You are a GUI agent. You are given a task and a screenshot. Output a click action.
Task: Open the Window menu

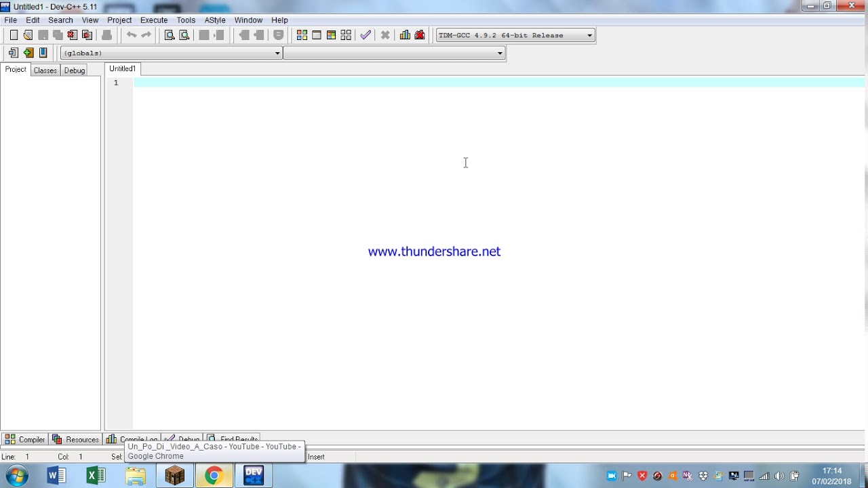point(248,20)
